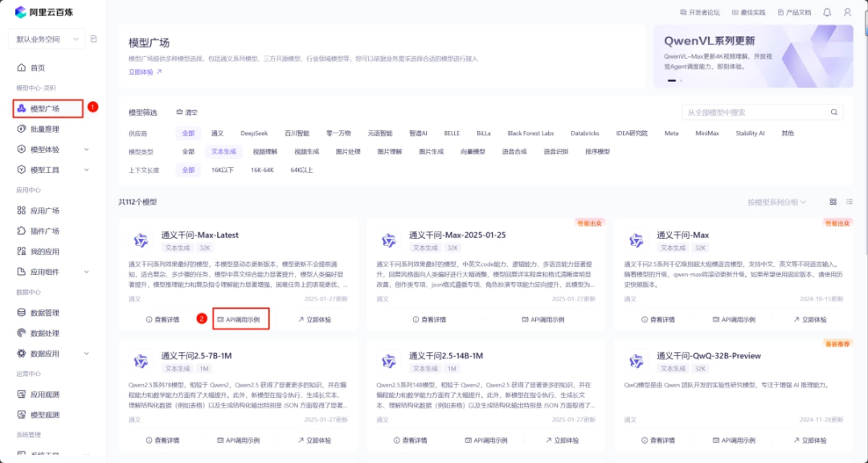Filter provider by Stability AI
The width and height of the screenshot is (868, 463).
(750, 133)
